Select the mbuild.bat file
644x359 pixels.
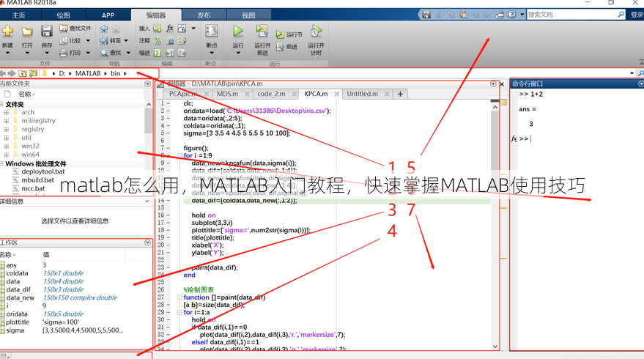tap(38, 180)
